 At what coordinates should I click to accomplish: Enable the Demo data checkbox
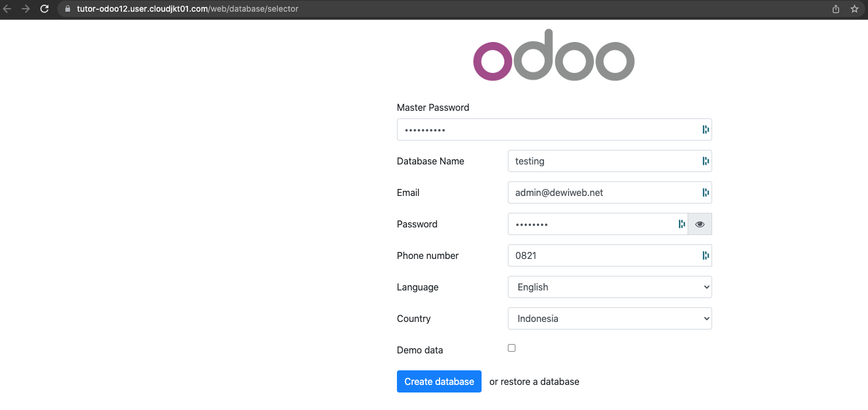(512, 348)
